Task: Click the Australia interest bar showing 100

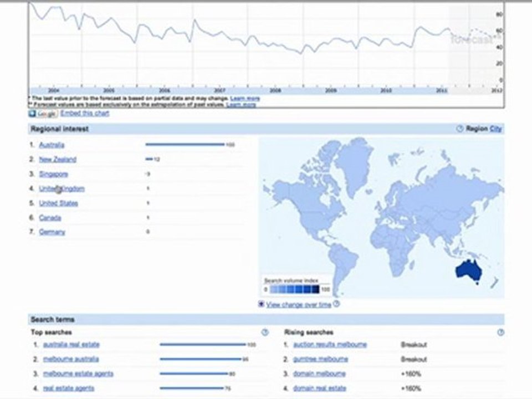Action: pos(185,145)
